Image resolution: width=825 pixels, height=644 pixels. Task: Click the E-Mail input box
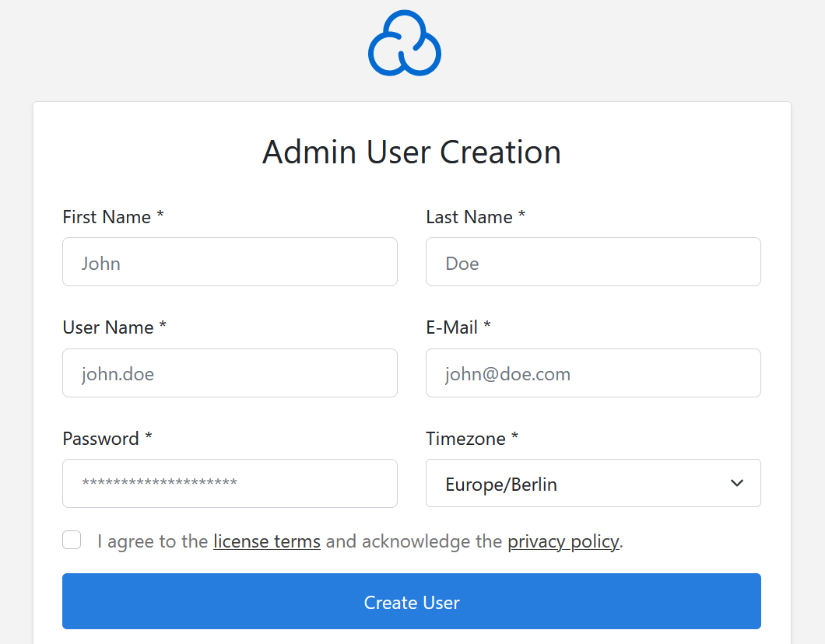(593, 373)
